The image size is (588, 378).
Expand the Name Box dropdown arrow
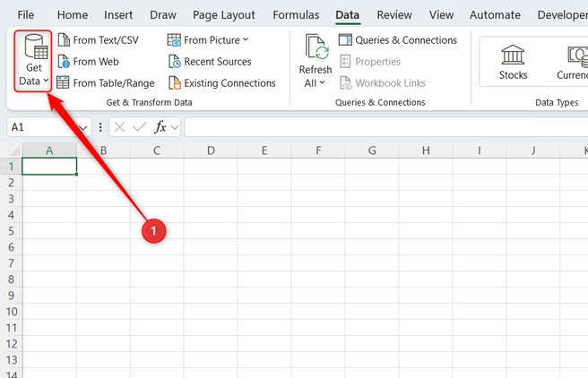click(x=83, y=128)
